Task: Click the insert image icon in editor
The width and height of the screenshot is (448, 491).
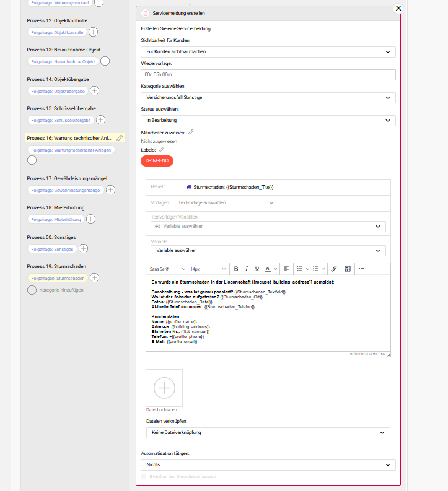Action: (x=348, y=269)
